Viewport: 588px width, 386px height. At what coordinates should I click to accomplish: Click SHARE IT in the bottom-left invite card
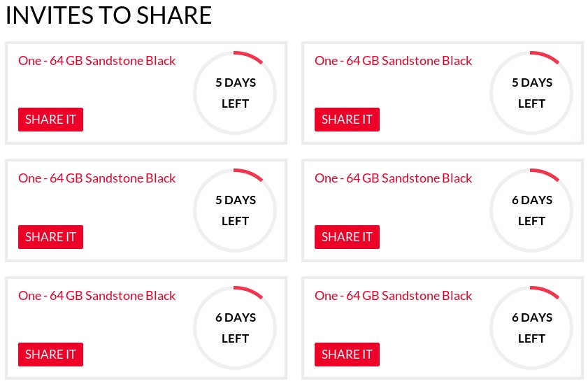pos(50,355)
